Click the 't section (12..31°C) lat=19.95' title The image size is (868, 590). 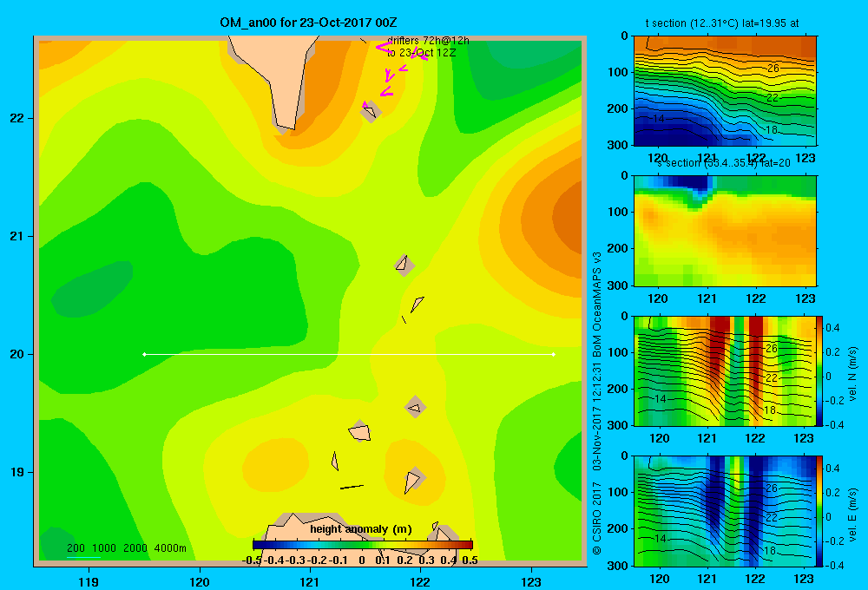722,23
